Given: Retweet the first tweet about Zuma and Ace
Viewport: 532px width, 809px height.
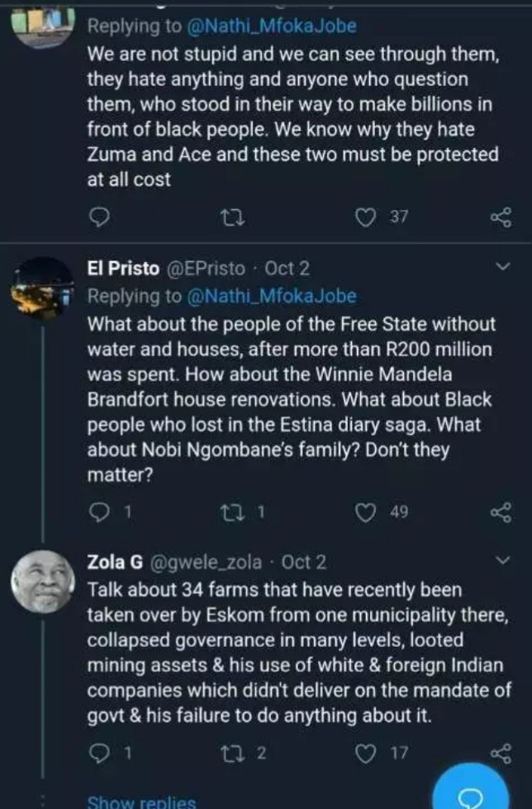Looking at the screenshot, I should coord(234,217).
